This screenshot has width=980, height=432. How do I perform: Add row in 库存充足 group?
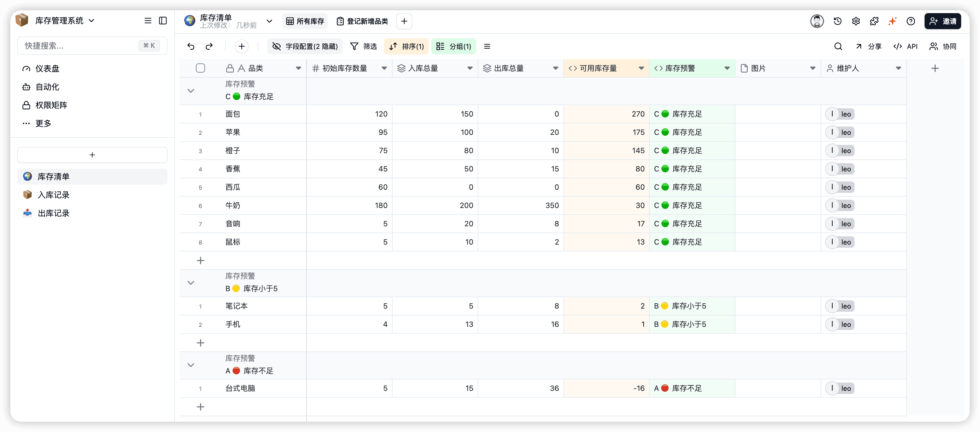[201, 261]
